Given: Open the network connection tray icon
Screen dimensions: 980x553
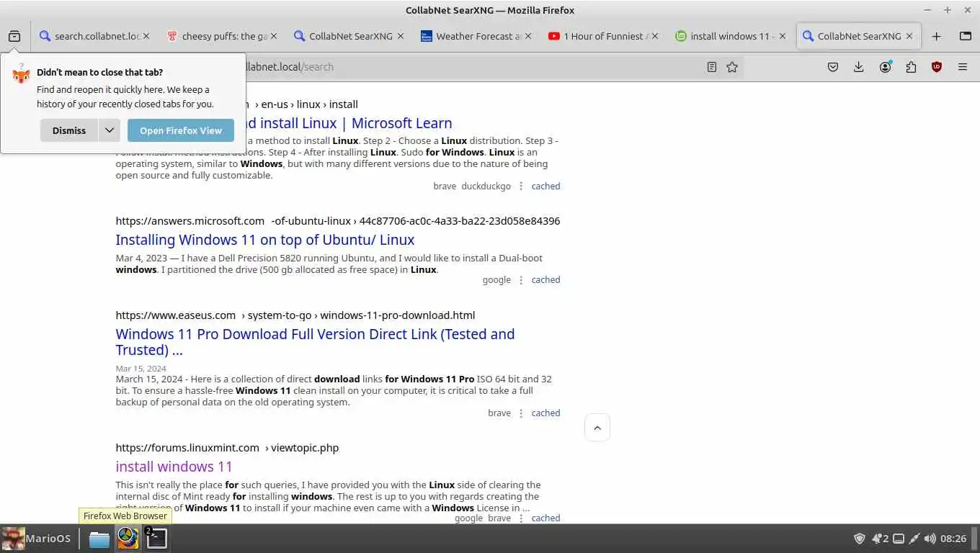Looking at the screenshot, I should (x=914, y=539).
